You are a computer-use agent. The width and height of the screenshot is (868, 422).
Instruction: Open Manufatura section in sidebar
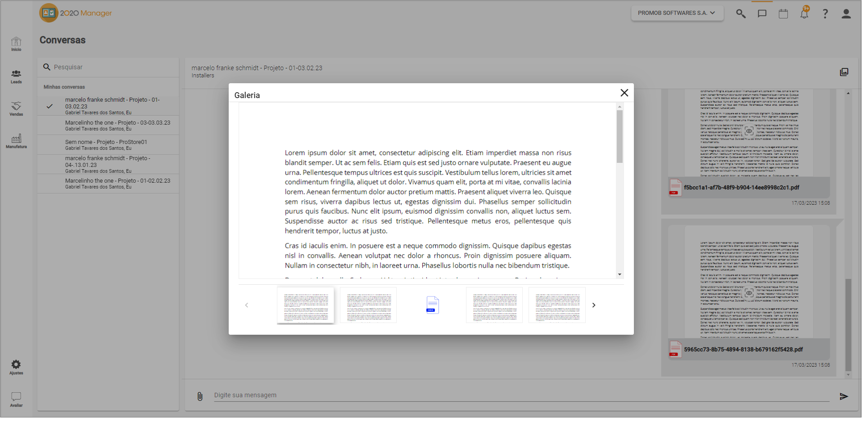(16, 142)
